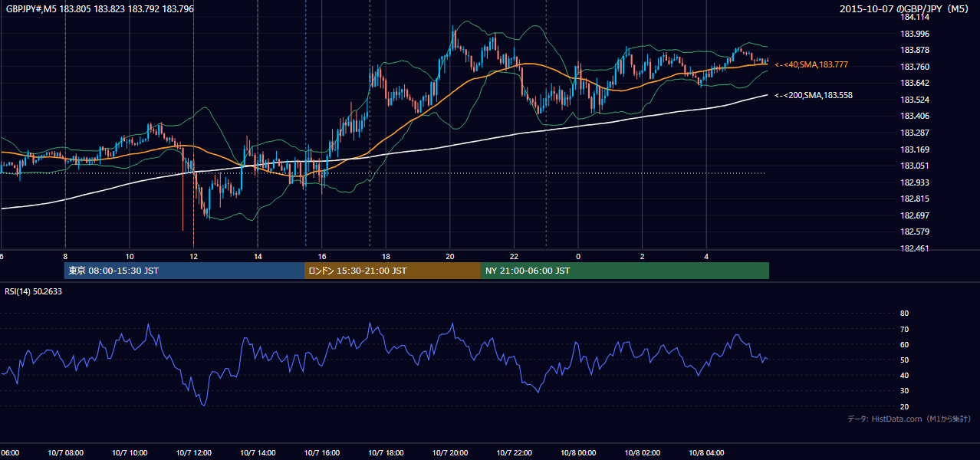The height and width of the screenshot is (460, 980).
Task: Click the ロンドン 15:30-21:00 JST session bar
Action: point(393,271)
